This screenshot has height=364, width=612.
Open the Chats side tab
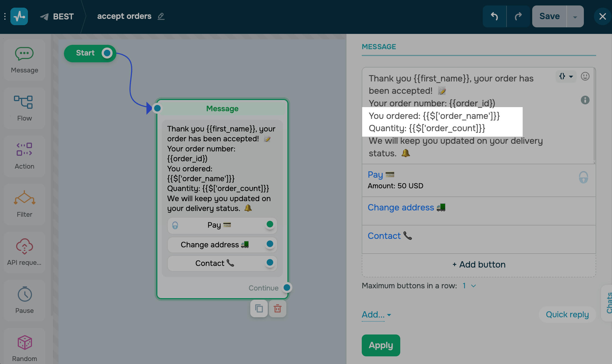(608, 303)
